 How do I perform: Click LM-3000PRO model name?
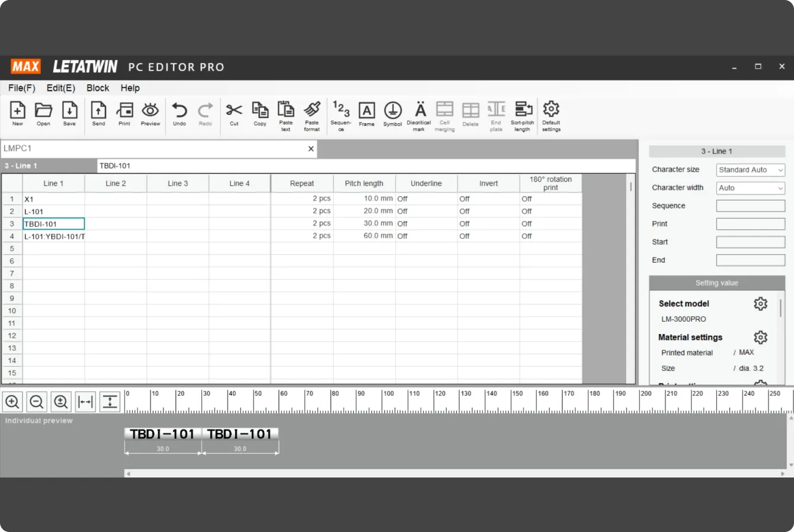click(x=684, y=319)
